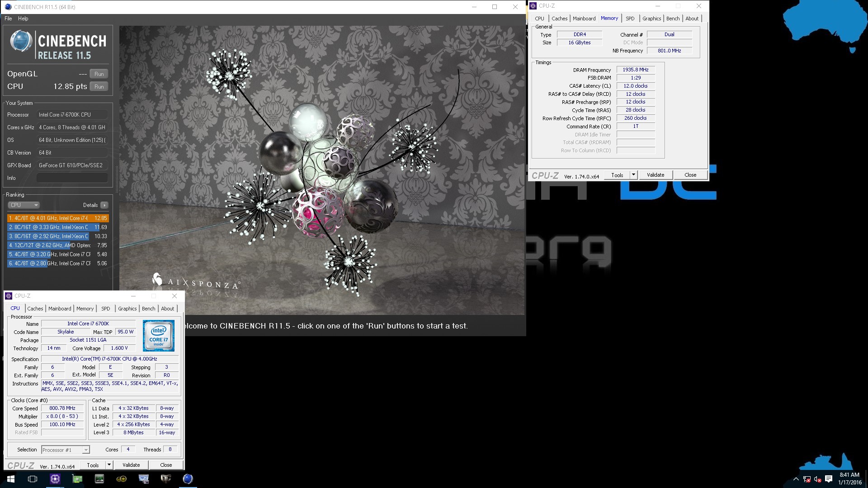Screen dimensions: 868x488
Task: Open the Windows Start menu
Action: 11,479
